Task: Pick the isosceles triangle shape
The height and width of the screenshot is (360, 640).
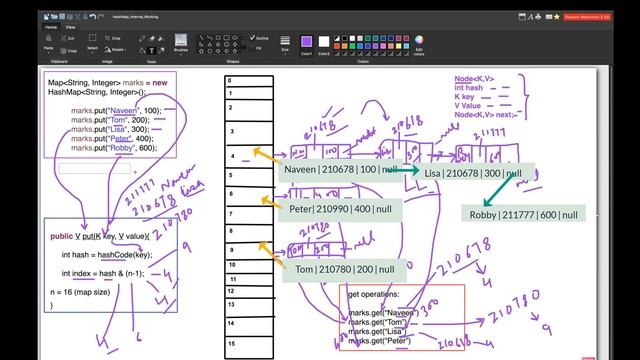Action: [x=210, y=44]
